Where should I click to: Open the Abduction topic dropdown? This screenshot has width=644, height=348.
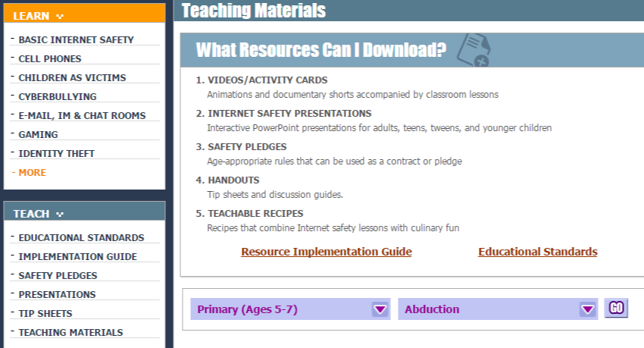(498, 309)
